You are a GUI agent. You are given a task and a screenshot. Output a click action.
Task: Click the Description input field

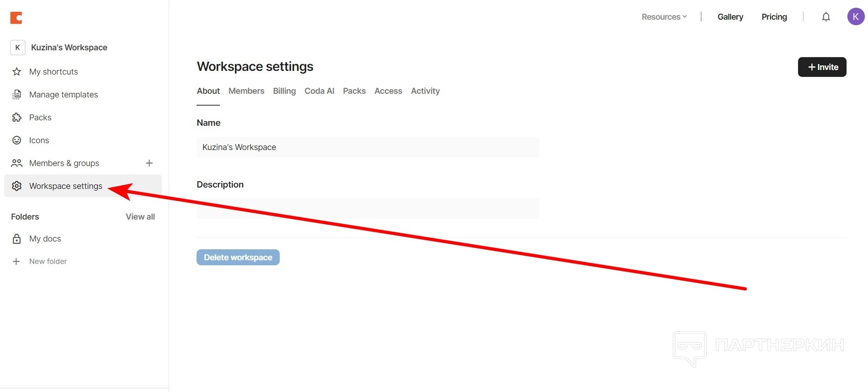[368, 209]
